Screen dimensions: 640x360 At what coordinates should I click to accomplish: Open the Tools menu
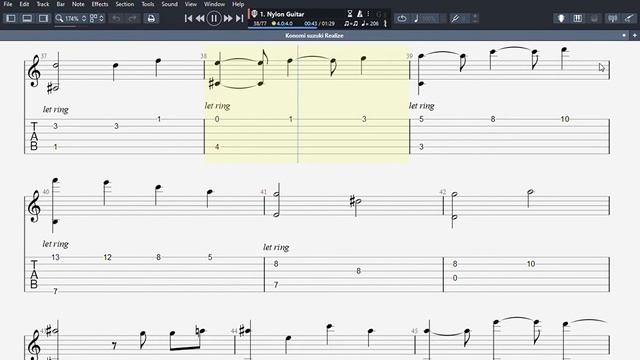click(x=148, y=4)
